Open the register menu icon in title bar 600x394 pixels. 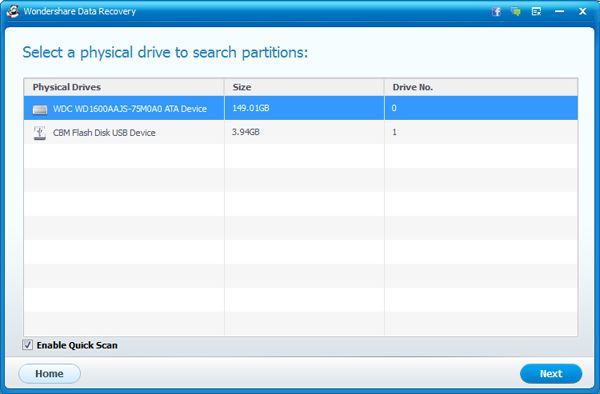(x=536, y=11)
